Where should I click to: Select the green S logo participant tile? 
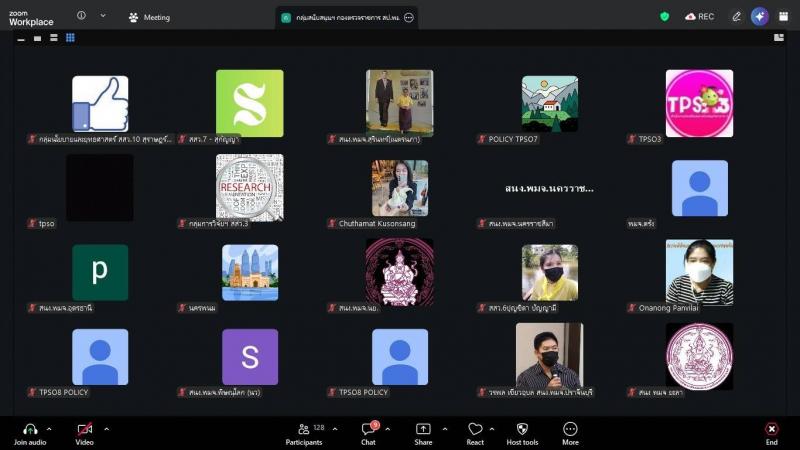tap(249, 103)
